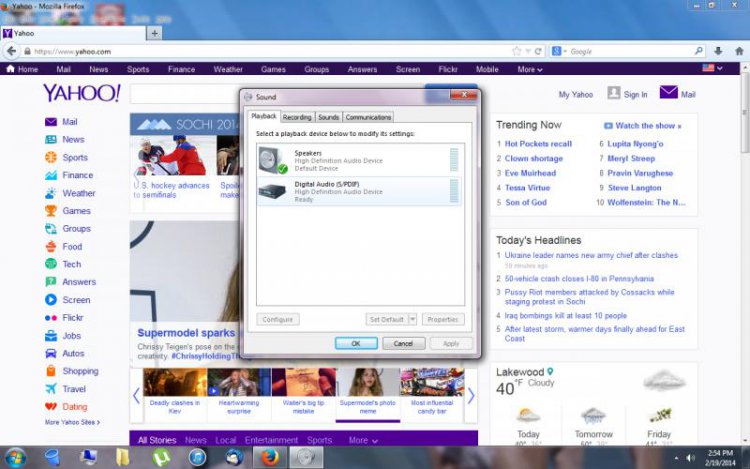Click the purple Mail envelope icon at top right
Viewport: 750px width, 469px height.
click(x=668, y=92)
